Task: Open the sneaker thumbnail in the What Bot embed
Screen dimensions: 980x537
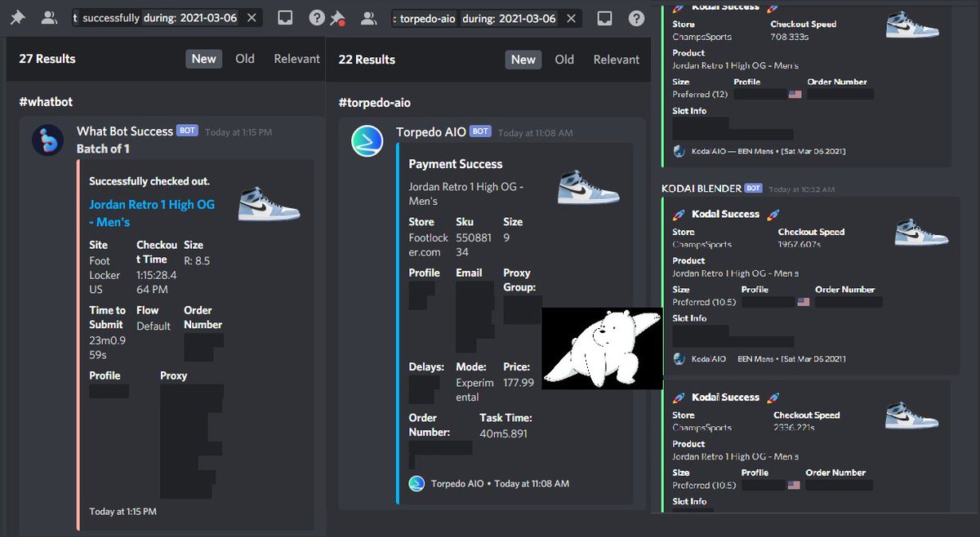Action: 269,204
